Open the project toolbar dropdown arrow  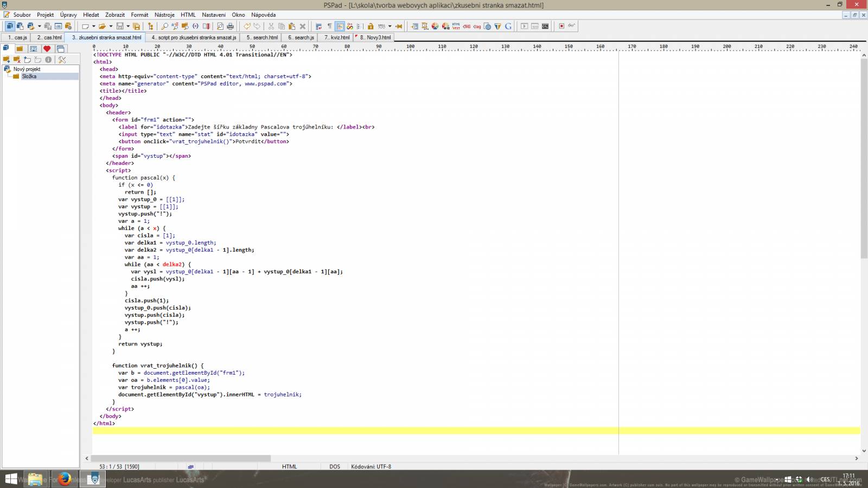pyautogui.click(x=40, y=26)
